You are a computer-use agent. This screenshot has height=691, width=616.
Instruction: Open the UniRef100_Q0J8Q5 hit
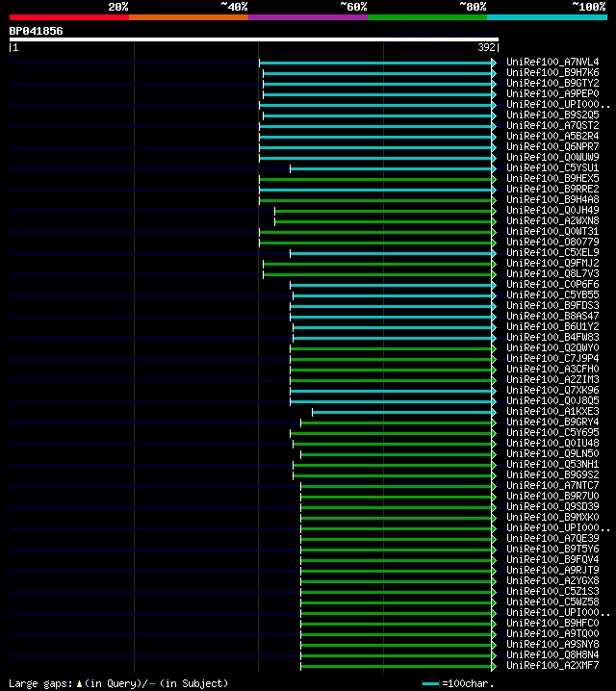pos(552,400)
